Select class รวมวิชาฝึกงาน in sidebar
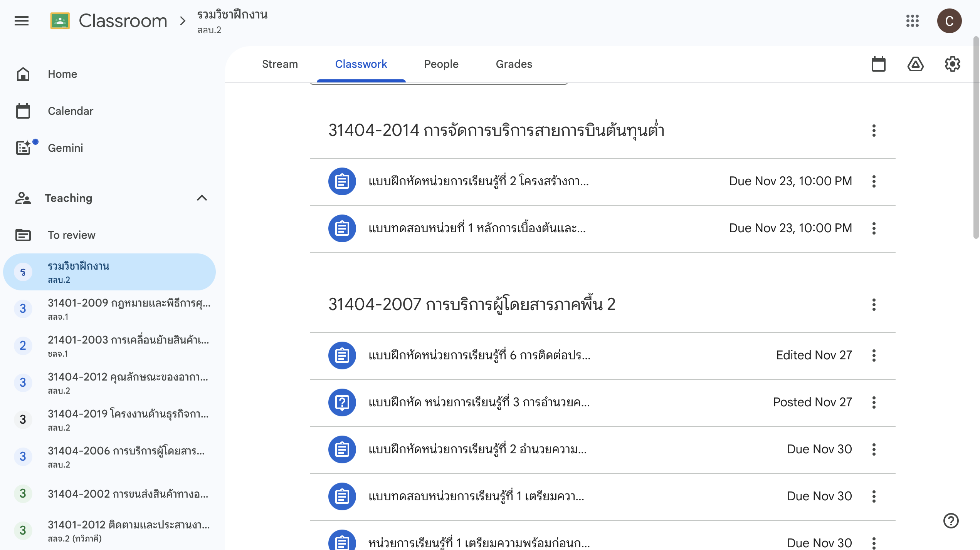The height and width of the screenshot is (550, 980). click(109, 272)
